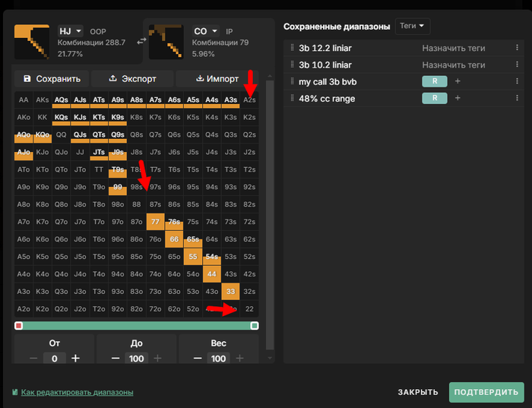Screen dimensions: 532x408
Task: Select the TT hand cell
Action: 99,169
